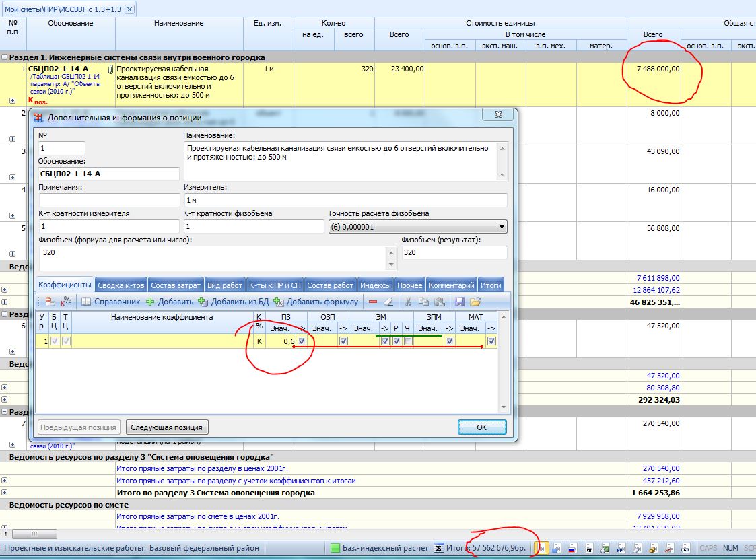
Task: Click the open folder icon in coefficients toolbar
Action: pos(475,302)
